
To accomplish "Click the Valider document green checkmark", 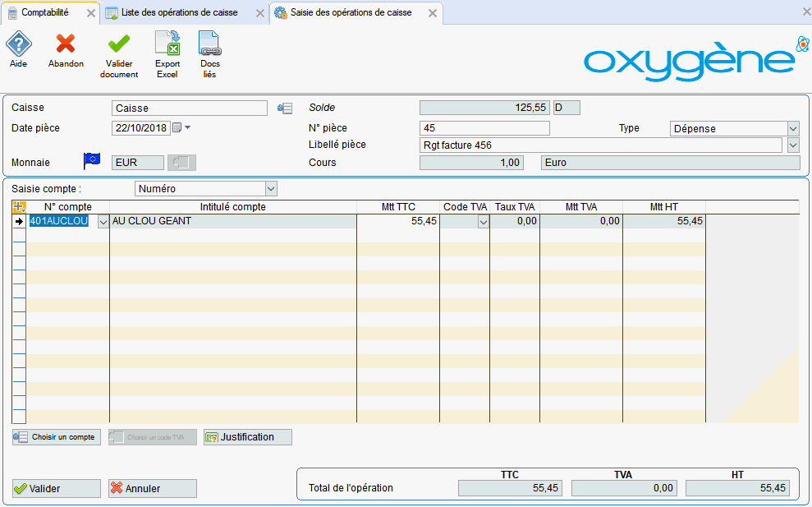I will click(x=119, y=44).
